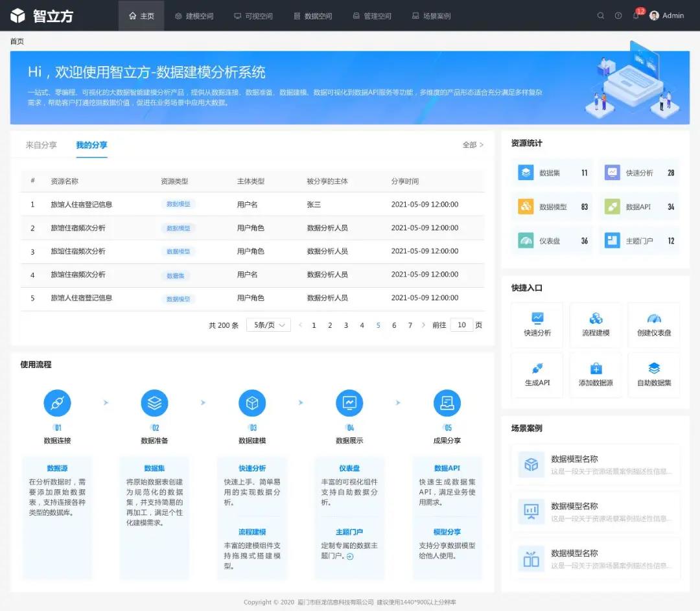
Task: Click the 数据连接 step circle icon
Action: coord(57,403)
